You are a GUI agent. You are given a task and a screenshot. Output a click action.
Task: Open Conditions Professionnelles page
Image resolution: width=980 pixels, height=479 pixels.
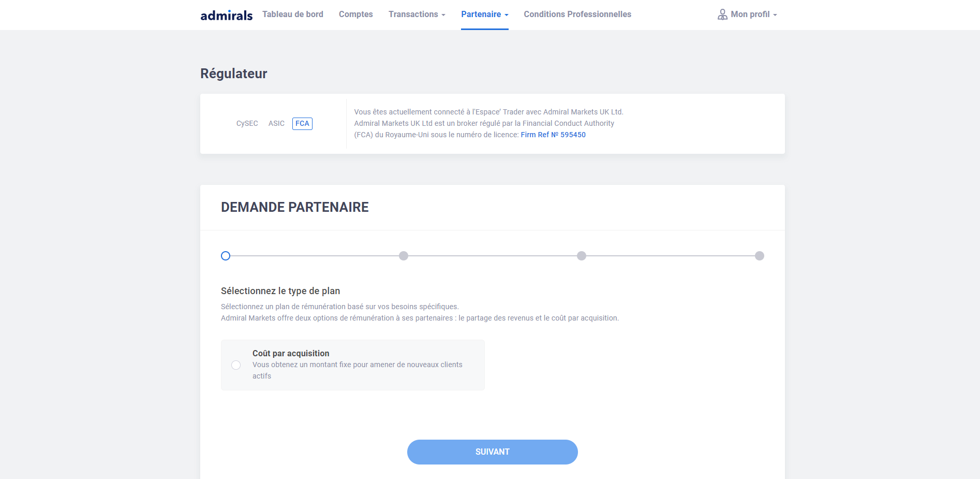(577, 14)
